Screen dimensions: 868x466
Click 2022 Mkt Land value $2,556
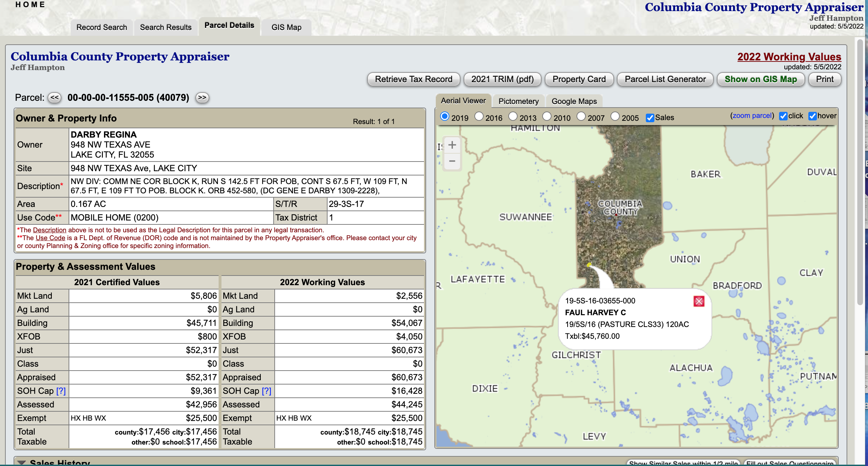[x=409, y=296]
